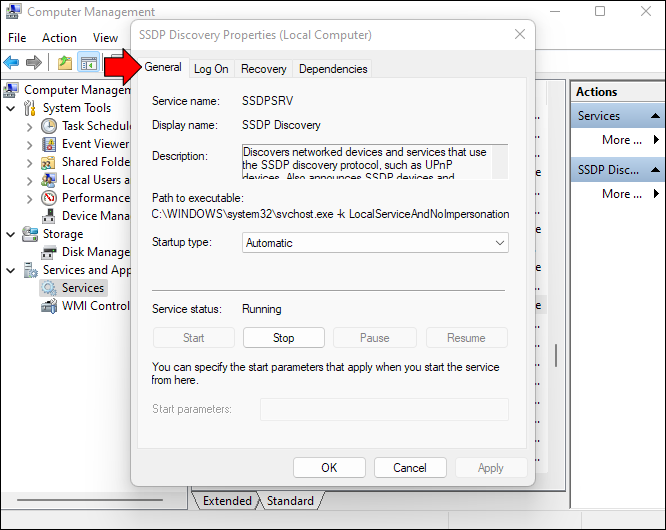The height and width of the screenshot is (530, 666).
Task: Click the Disk Management icon
Action: click(x=49, y=252)
